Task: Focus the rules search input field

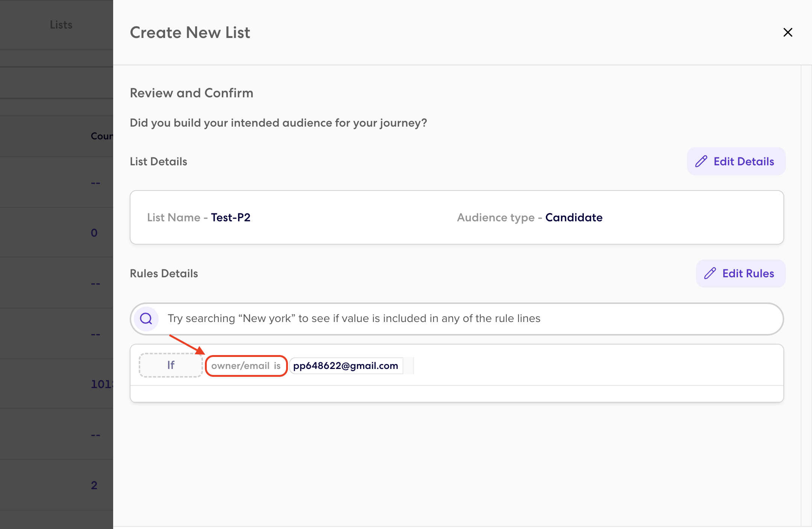Action: tap(457, 319)
